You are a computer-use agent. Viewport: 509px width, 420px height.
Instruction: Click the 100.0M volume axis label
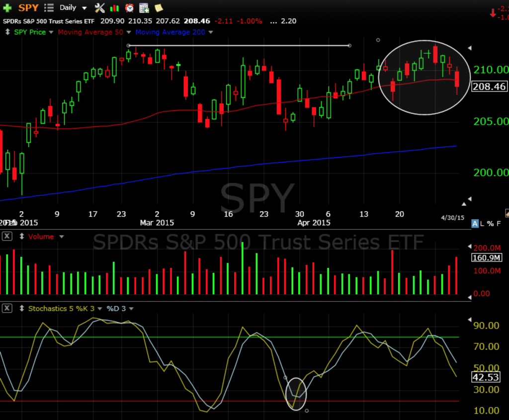(487, 271)
